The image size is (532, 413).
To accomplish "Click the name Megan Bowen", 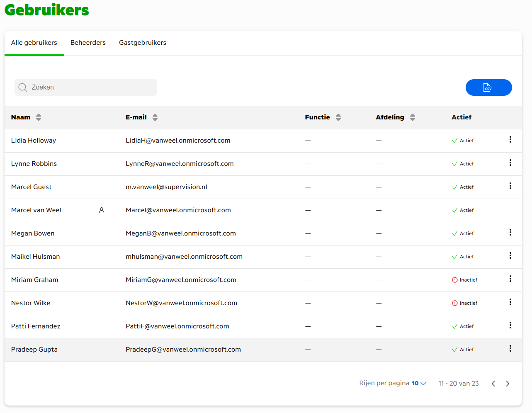I will click(33, 233).
